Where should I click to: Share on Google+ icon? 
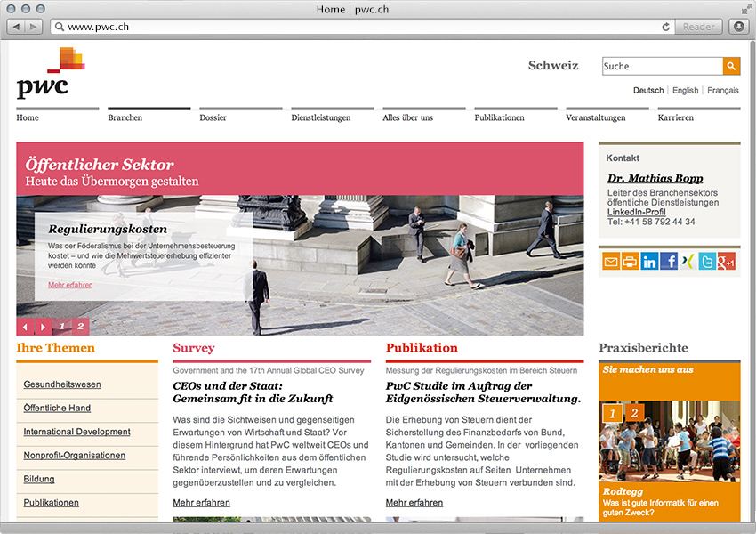click(727, 262)
